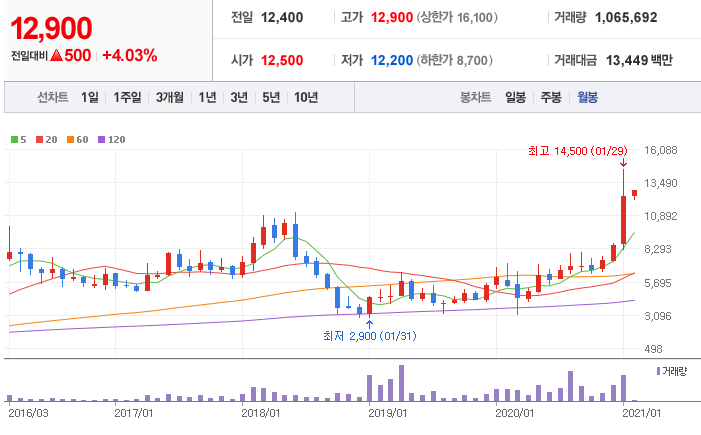
Task: Click the 최고 14,500 (01/29) annotation
Action: 578,151
